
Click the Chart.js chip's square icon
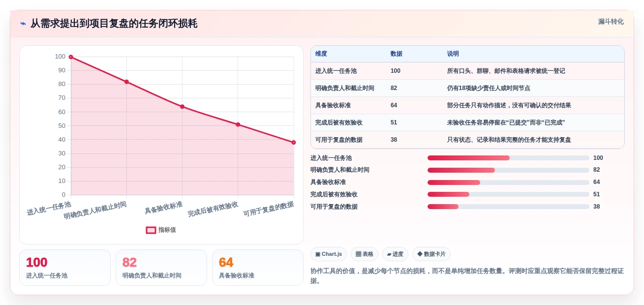(x=318, y=254)
